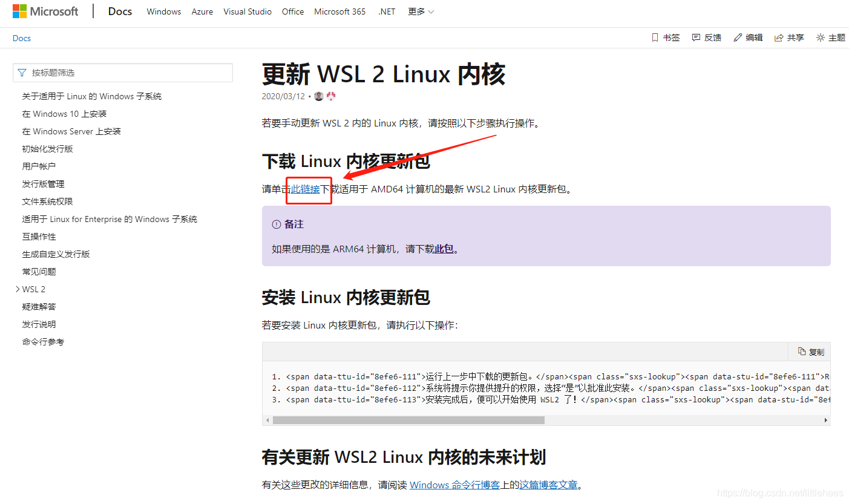
Task: Click the 反馈 feedback button
Action: point(707,38)
